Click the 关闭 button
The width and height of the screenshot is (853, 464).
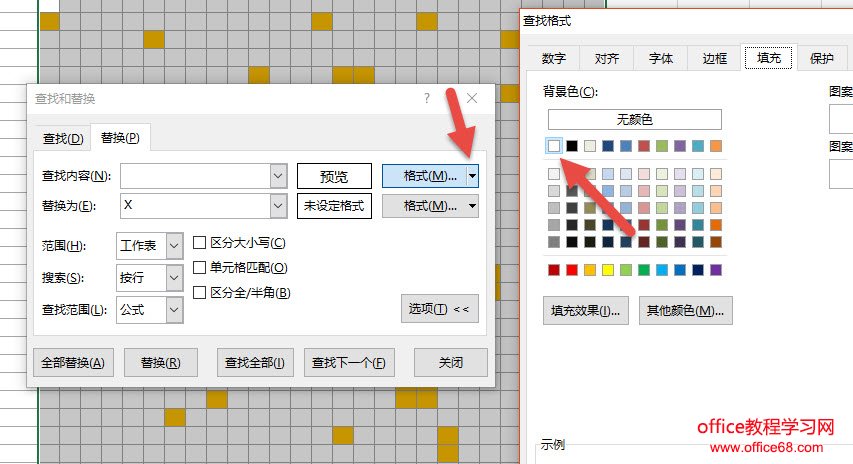450,362
